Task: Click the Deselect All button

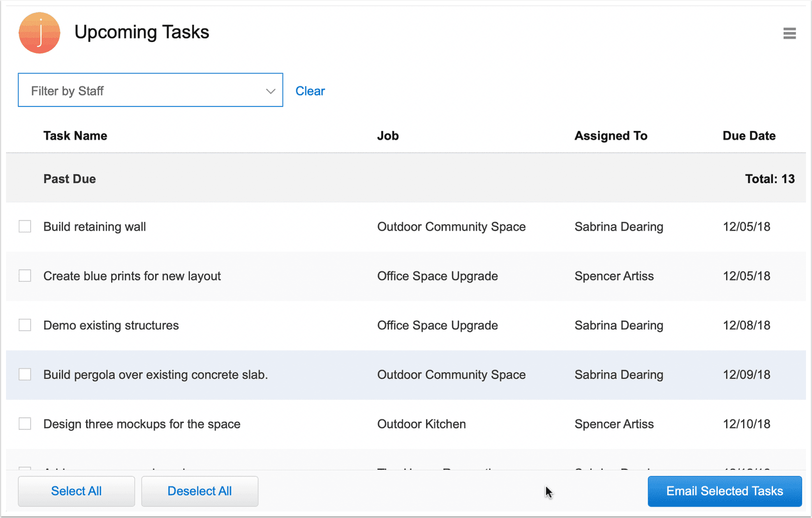Action: click(x=199, y=491)
